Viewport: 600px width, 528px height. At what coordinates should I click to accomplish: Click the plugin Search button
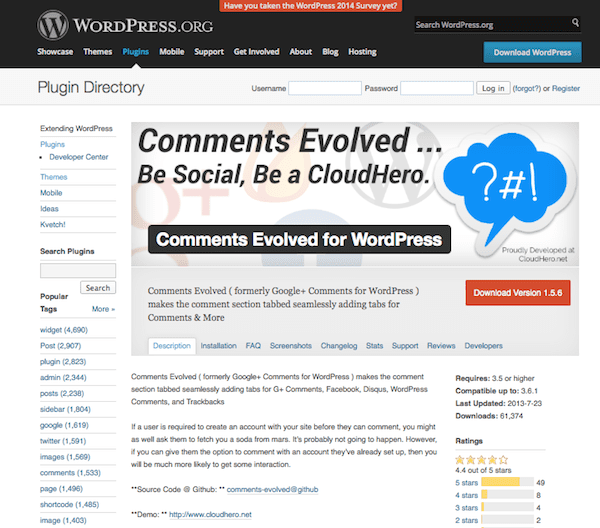98,288
